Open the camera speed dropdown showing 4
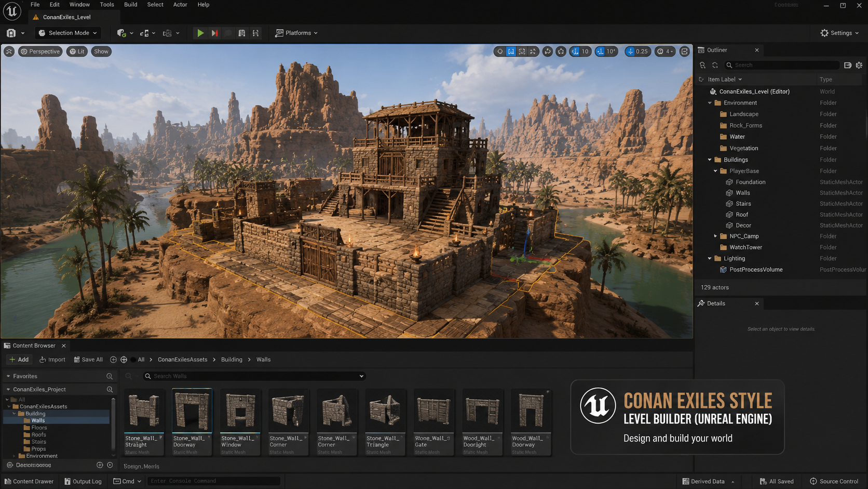Image resolution: width=868 pixels, height=489 pixels. 664,51
